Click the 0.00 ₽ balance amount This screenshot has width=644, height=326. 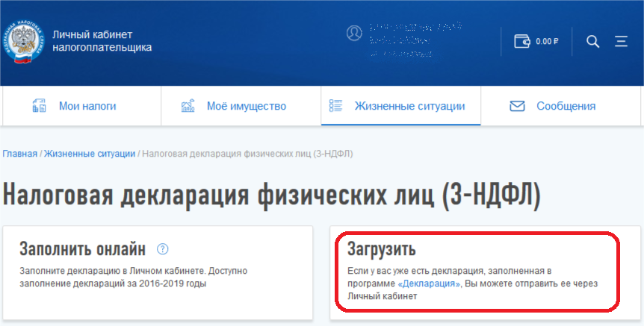[x=547, y=42]
